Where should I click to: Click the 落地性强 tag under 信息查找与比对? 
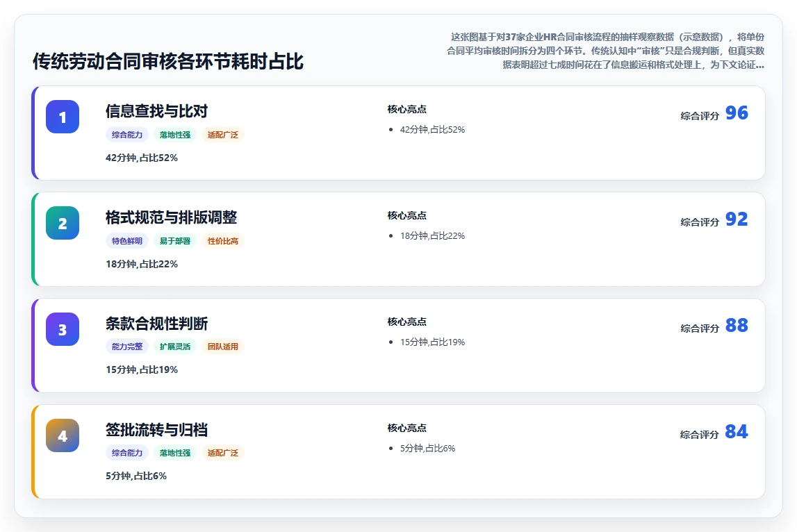click(175, 135)
